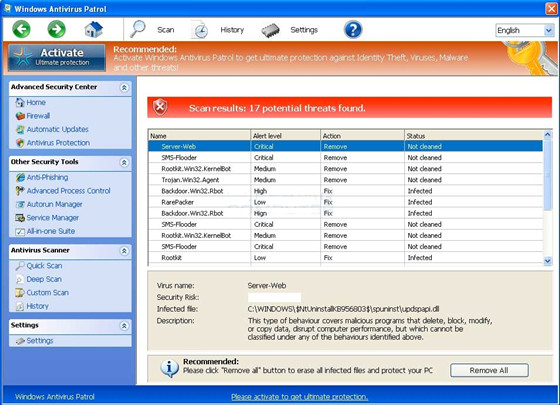The height and width of the screenshot is (405, 560).
Task: Select the Trojan.Win32.Agent row
Action: point(345,180)
